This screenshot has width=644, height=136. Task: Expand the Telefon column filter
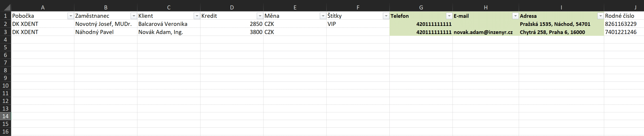(x=449, y=16)
